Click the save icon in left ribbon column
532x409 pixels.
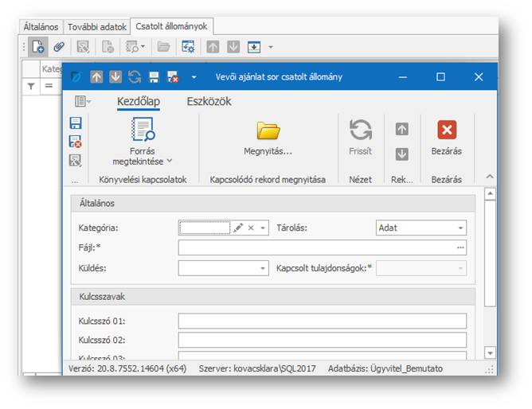point(76,123)
